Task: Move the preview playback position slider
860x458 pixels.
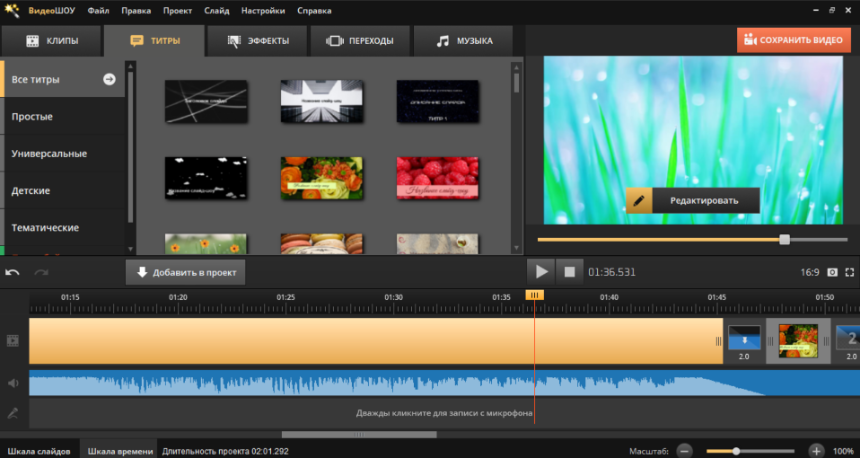Action: coord(785,240)
